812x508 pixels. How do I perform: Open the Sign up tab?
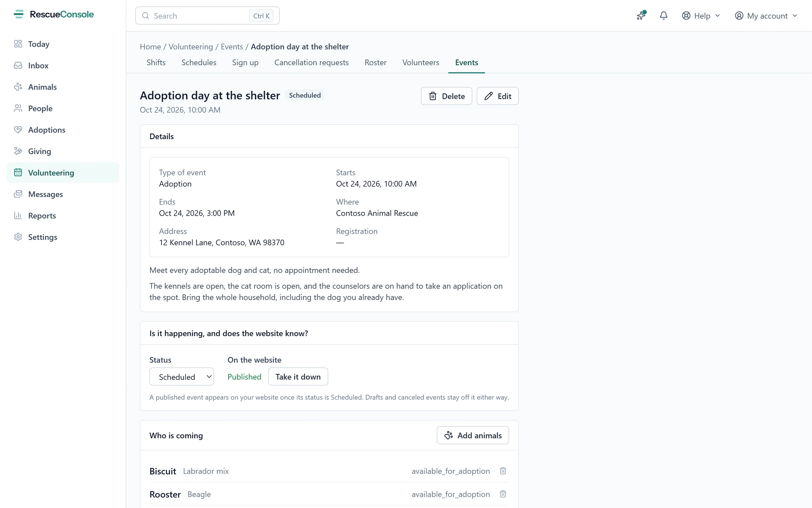(245, 62)
